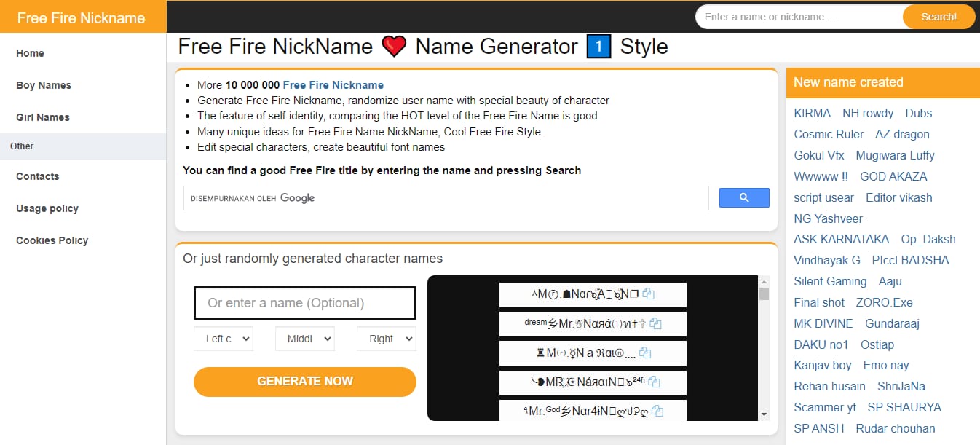The width and height of the screenshot is (980, 445).
Task: Select the Emo nay name link
Action: 886,366
